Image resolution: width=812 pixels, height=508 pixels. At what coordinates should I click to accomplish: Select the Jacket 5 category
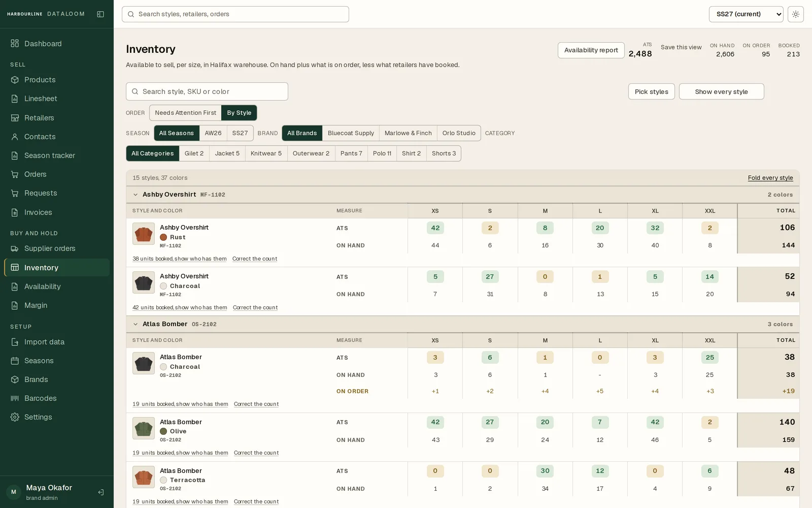click(x=227, y=153)
